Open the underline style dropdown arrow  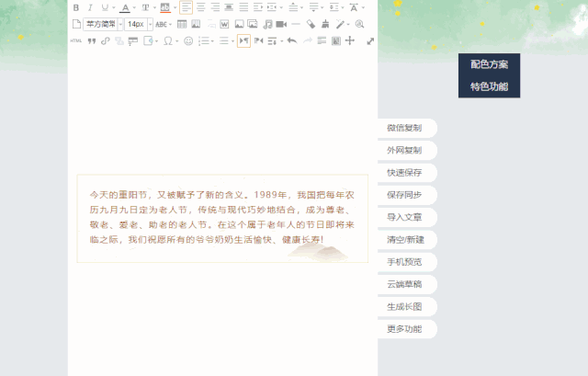(x=114, y=7)
